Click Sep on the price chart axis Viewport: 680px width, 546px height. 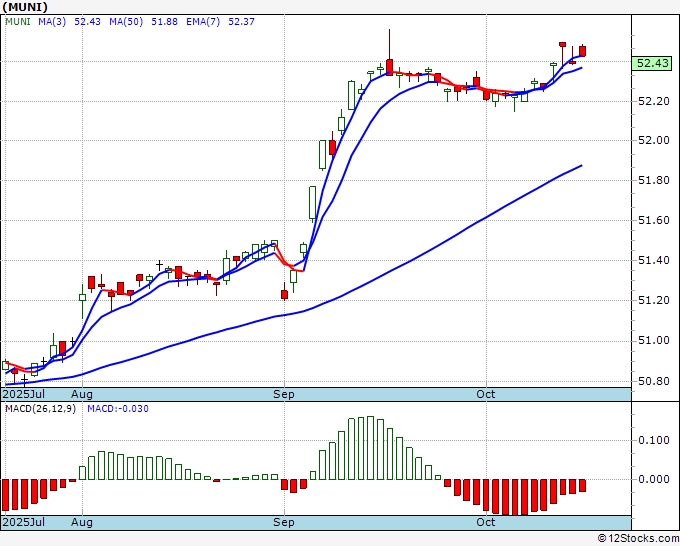pyautogui.click(x=284, y=394)
